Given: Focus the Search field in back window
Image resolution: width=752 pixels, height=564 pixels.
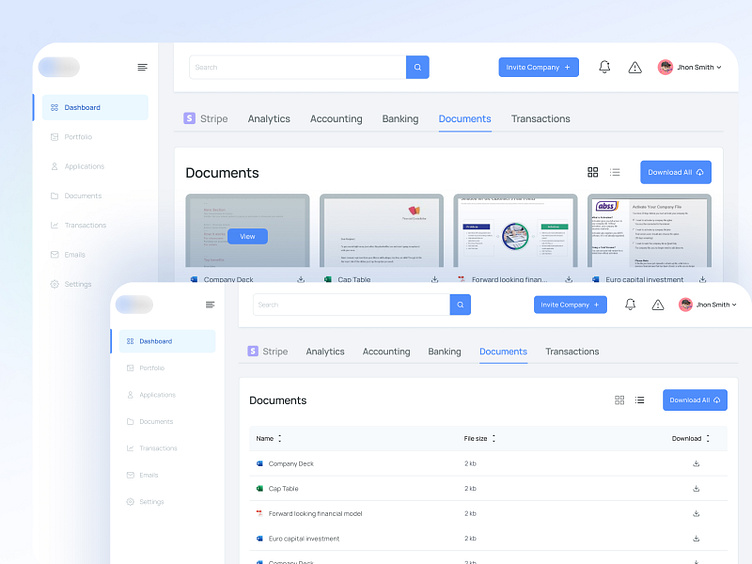Looking at the screenshot, I should (x=298, y=67).
